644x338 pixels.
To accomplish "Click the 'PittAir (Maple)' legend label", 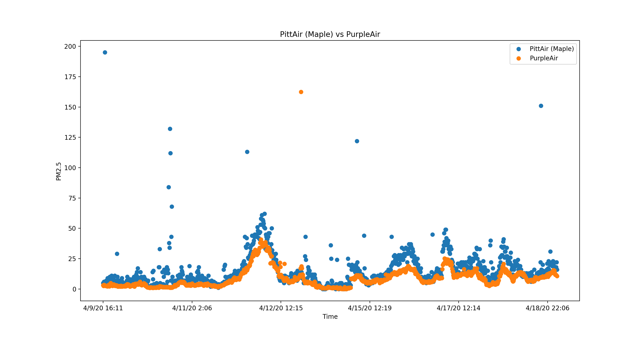I will pyautogui.click(x=552, y=49).
